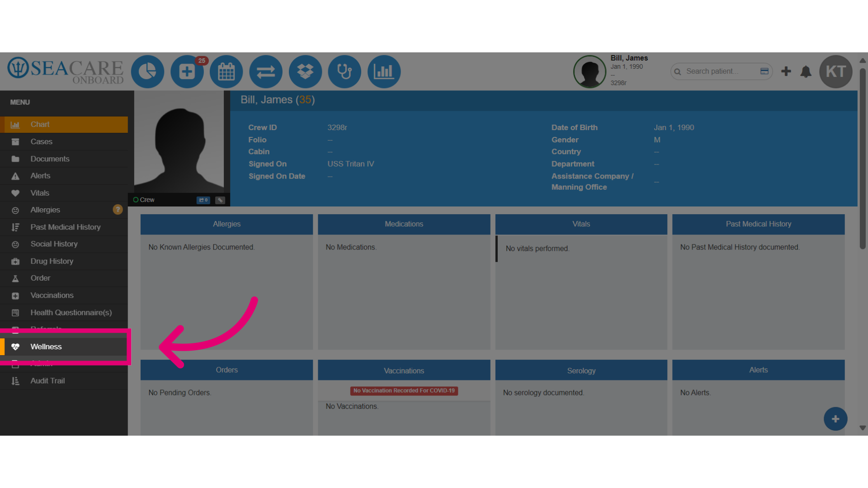The width and height of the screenshot is (868, 488).
Task: Open Documents in the sidebar
Action: click(64, 159)
